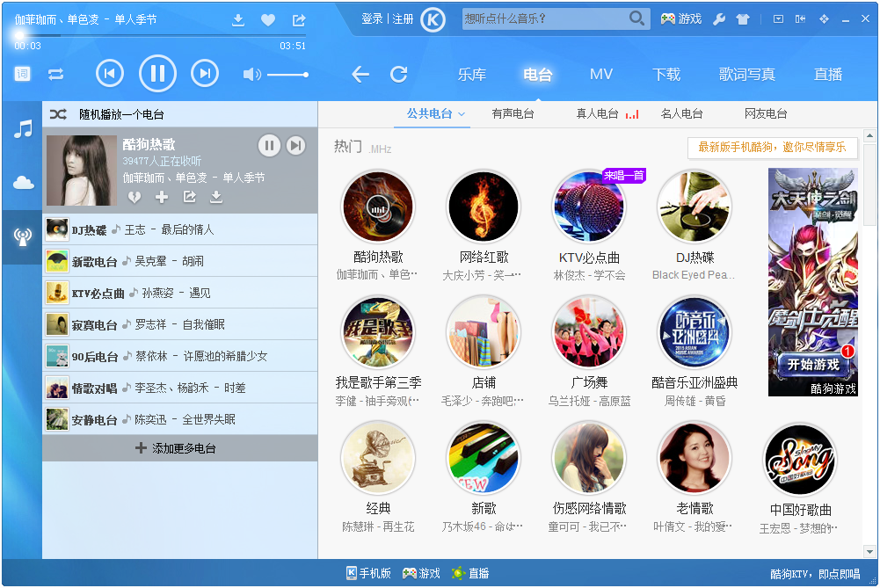This screenshot has width=880, height=588.
Task: Share the current song from the player header
Action: (x=299, y=20)
